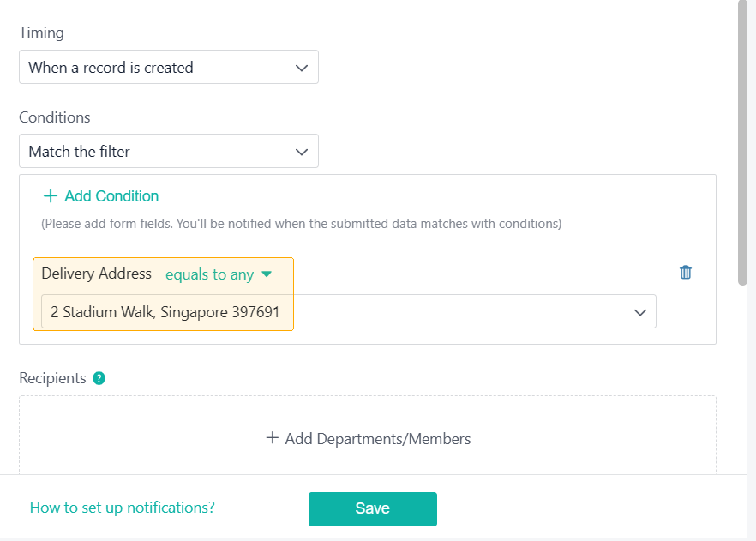
Task: Click the Delivery Address field label
Action: pyautogui.click(x=96, y=274)
